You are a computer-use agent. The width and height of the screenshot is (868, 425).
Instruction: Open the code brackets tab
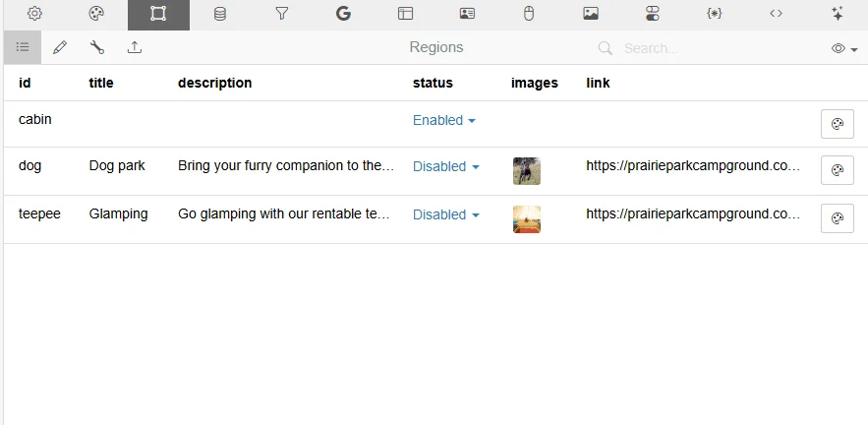(x=776, y=14)
